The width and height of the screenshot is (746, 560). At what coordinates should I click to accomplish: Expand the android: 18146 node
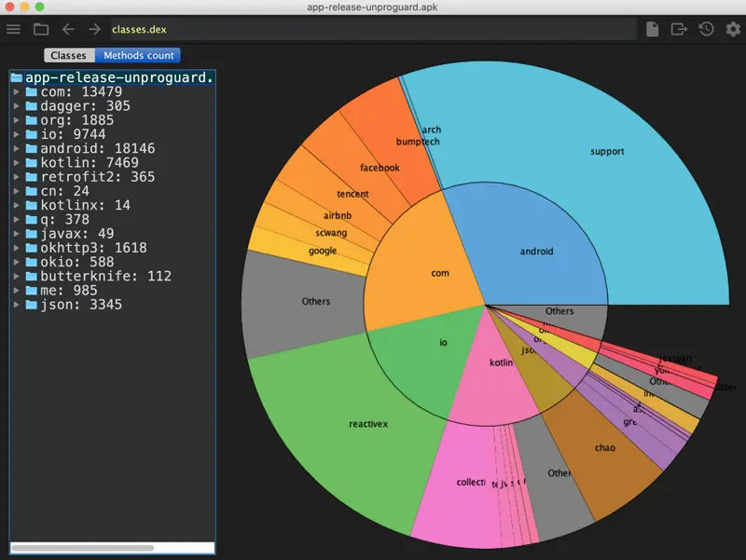coord(16,148)
